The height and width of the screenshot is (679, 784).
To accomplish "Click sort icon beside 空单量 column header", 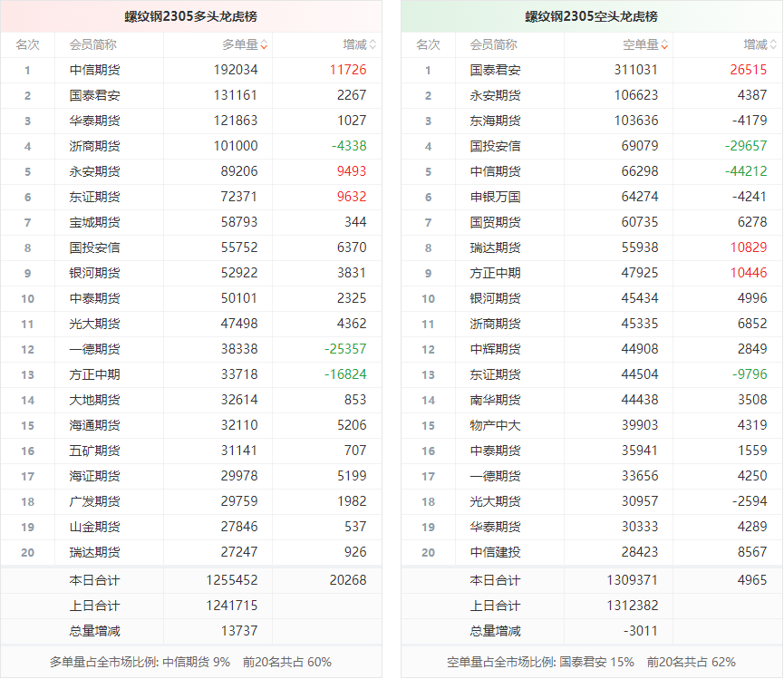I will click(x=664, y=44).
